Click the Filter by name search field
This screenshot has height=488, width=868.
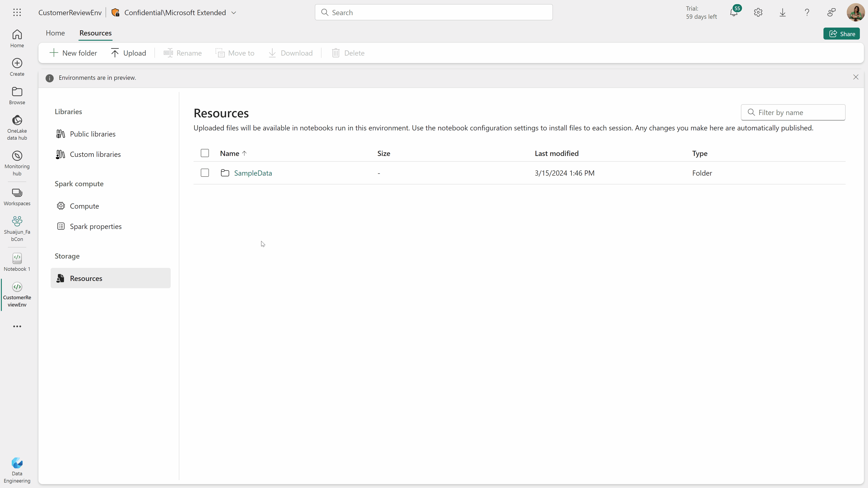(x=793, y=112)
